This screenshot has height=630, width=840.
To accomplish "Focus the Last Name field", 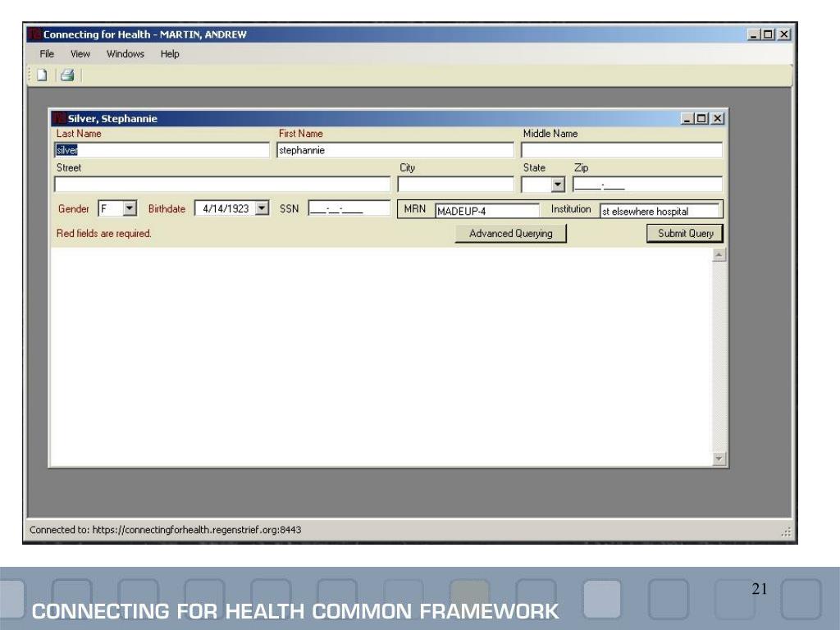I will coord(162,150).
